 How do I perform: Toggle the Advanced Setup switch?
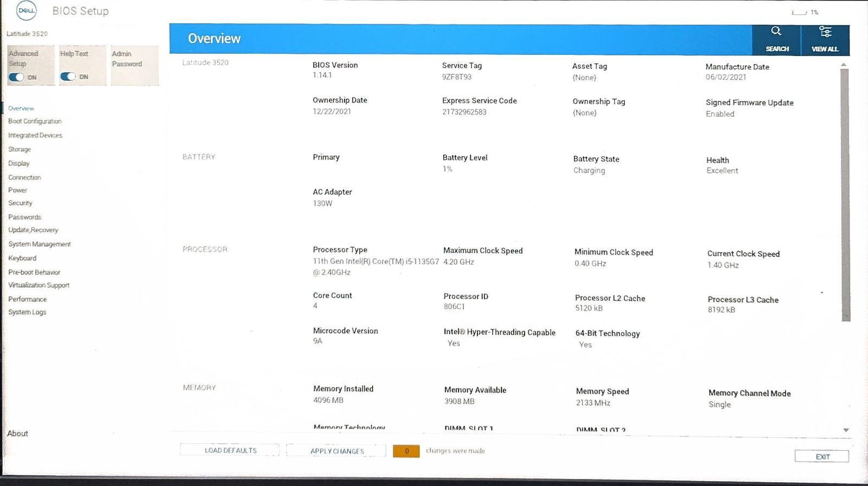click(16, 77)
